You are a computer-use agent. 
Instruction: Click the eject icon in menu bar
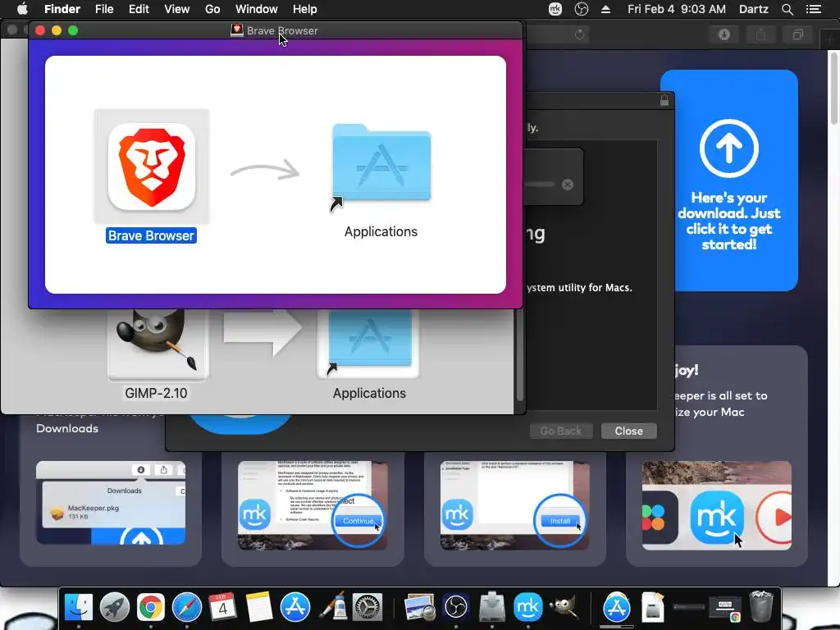pos(606,9)
